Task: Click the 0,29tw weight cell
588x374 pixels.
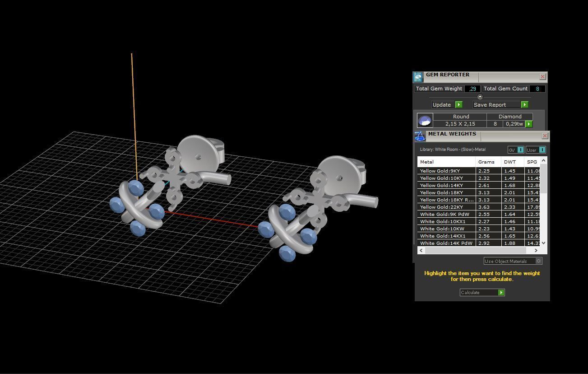Action: [x=514, y=124]
